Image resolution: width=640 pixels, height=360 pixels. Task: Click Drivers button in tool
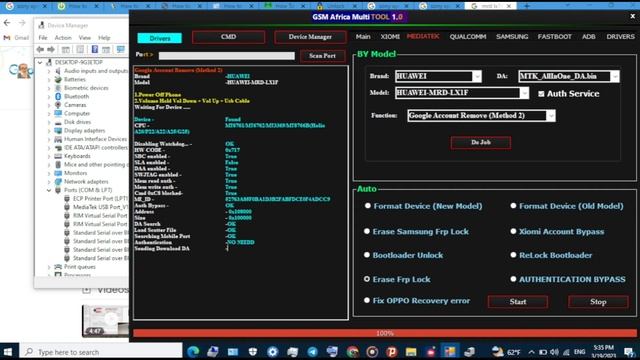160,38
